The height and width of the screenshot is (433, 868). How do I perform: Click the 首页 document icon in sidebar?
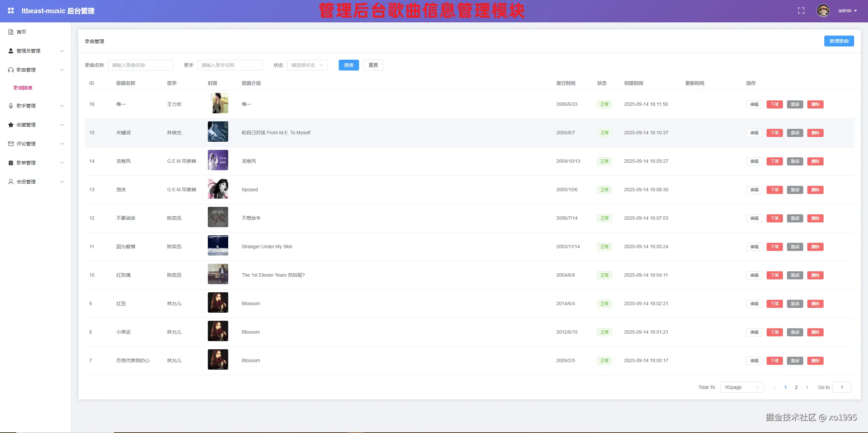coord(11,32)
